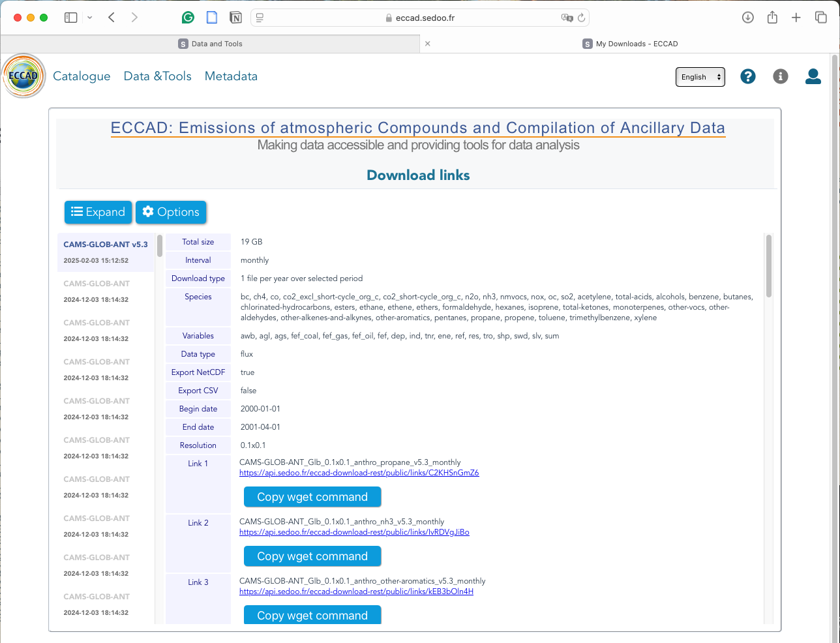Viewport: 840px width, 643px height.
Task: Click the Export NetCDF label
Action: pyautogui.click(x=198, y=372)
